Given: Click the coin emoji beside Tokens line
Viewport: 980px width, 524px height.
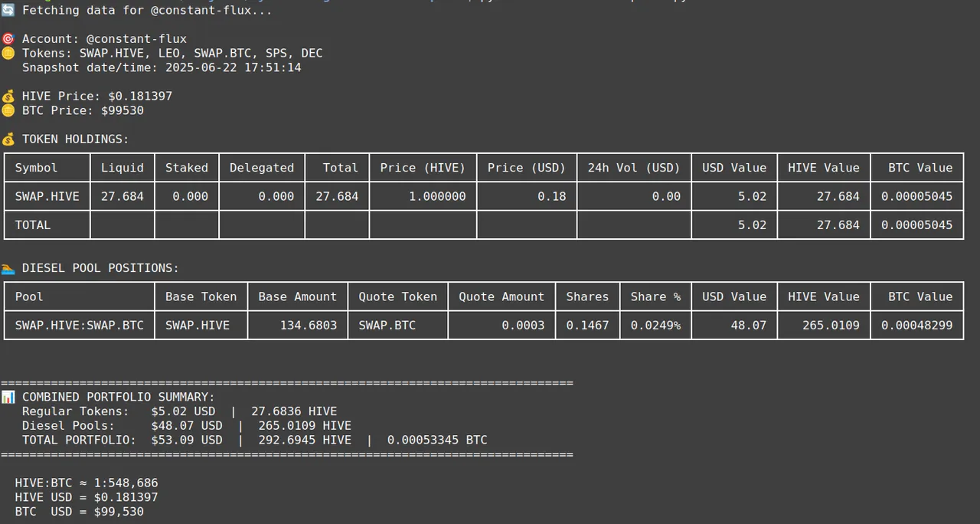Looking at the screenshot, I should [x=8, y=53].
